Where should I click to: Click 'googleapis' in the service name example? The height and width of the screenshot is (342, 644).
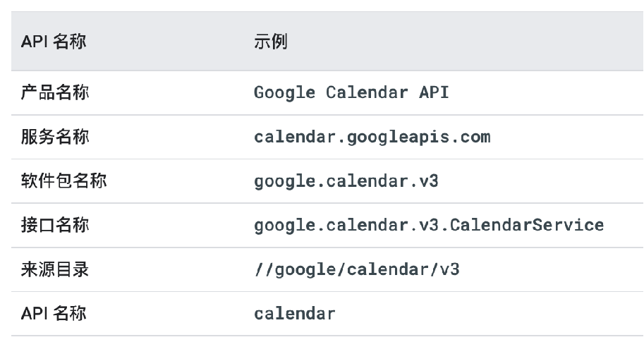click(398, 138)
